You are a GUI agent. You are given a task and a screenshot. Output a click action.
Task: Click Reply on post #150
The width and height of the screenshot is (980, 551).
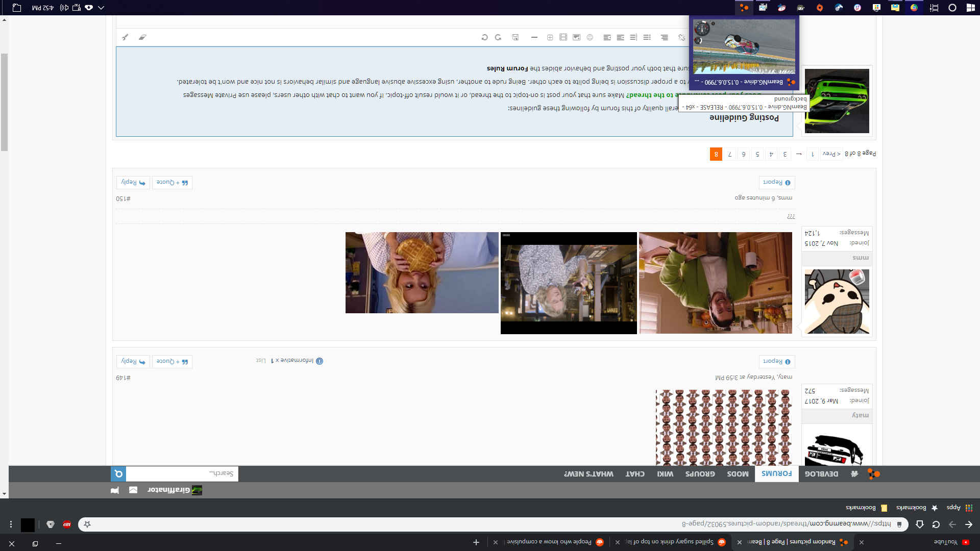click(x=133, y=182)
